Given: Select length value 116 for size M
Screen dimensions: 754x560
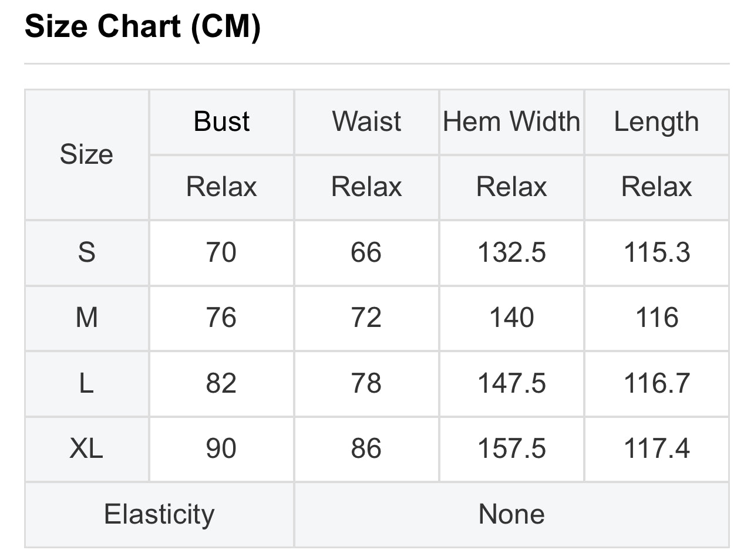Looking at the screenshot, I should click(x=657, y=318).
